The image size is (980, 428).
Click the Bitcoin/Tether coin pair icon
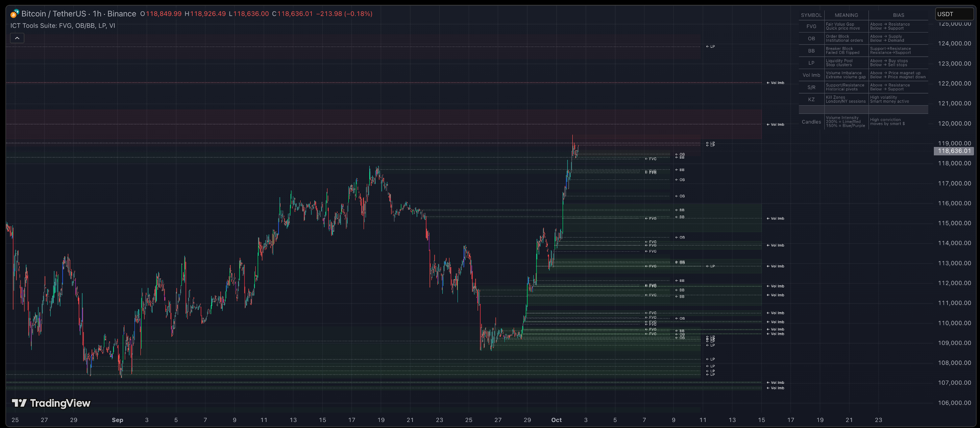click(x=14, y=14)
